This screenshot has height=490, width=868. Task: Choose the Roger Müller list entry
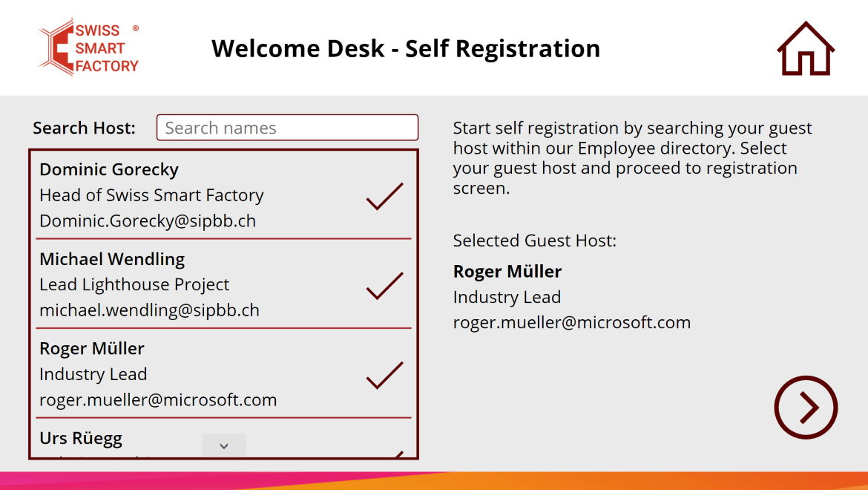[223, 373]
